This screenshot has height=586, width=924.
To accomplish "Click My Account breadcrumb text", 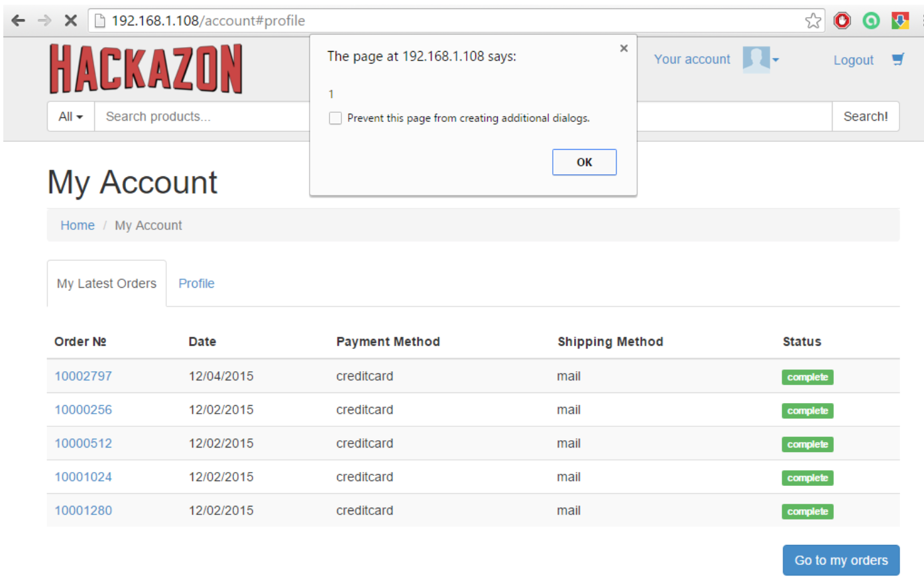I will [x=148, y=225].
